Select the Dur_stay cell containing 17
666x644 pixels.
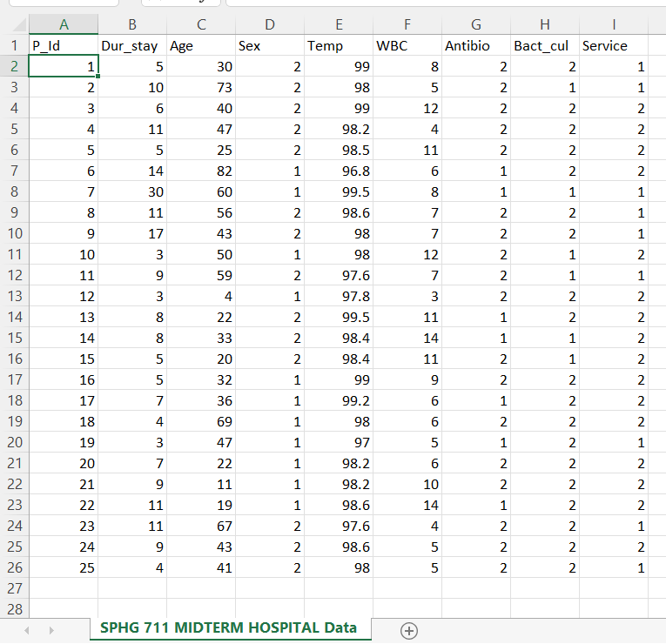132,233
